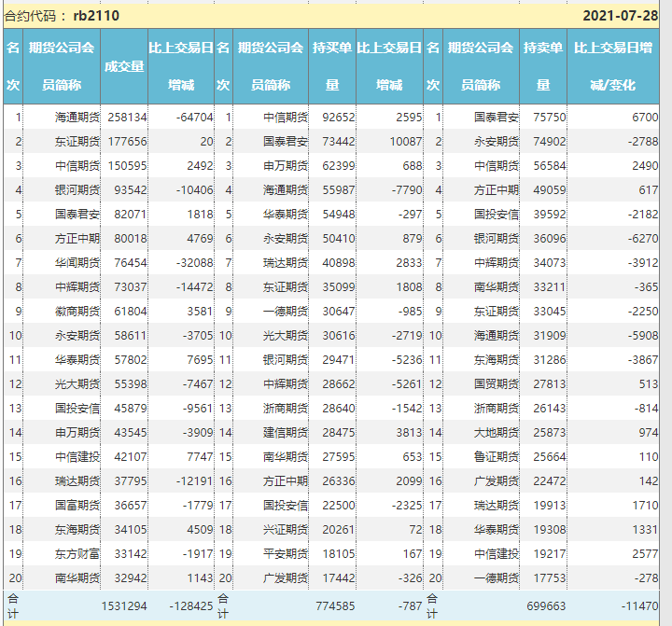The width and height of the screenshot is (672, 626).
Task: Click total short position 699663
Action: click(x=546, y=605)
